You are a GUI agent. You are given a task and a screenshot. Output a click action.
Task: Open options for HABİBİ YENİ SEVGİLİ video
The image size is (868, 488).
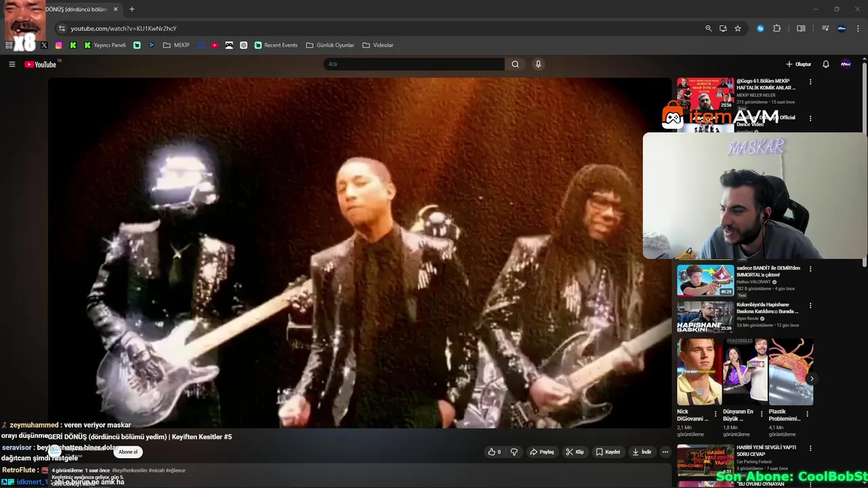pyautogui.click(x=810, y=449)
